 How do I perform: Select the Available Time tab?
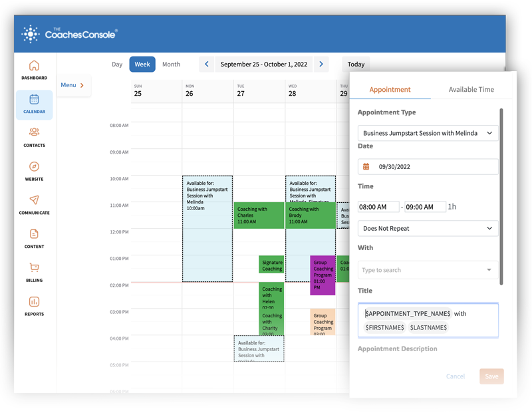pos(471,90)
